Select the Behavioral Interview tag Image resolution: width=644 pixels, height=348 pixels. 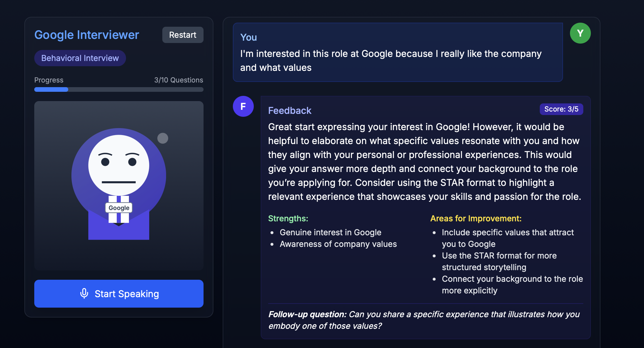coord(80,58)
